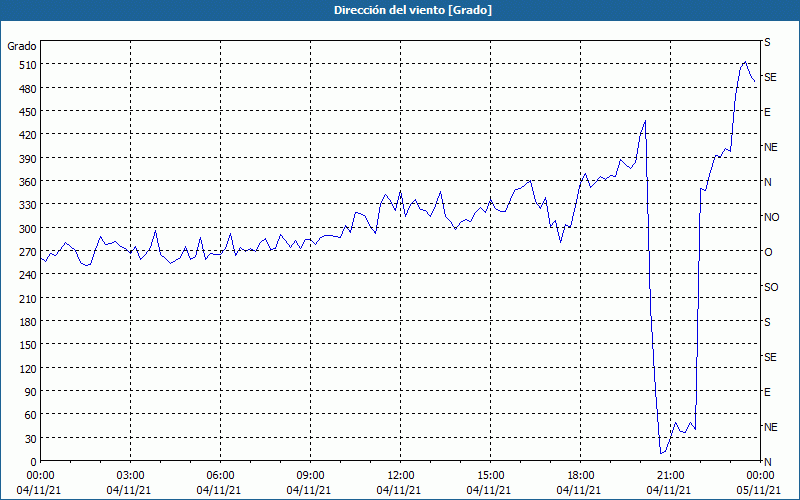Select the 12:00 time label

(x=401, y=476)
